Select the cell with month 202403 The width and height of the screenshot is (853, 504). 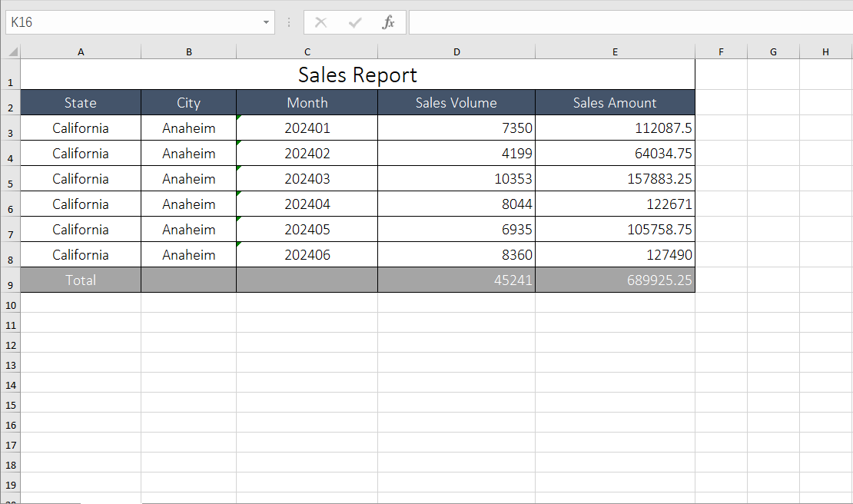click(307, 179)
